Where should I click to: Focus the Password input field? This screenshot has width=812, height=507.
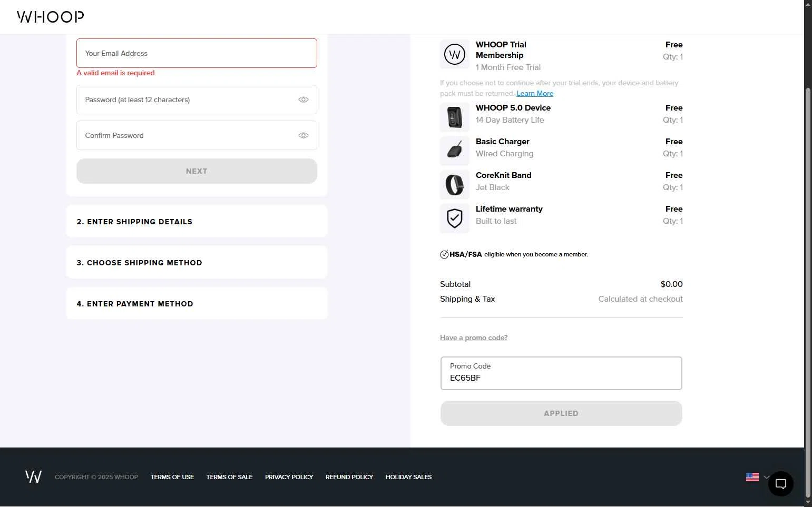point(197,100)
